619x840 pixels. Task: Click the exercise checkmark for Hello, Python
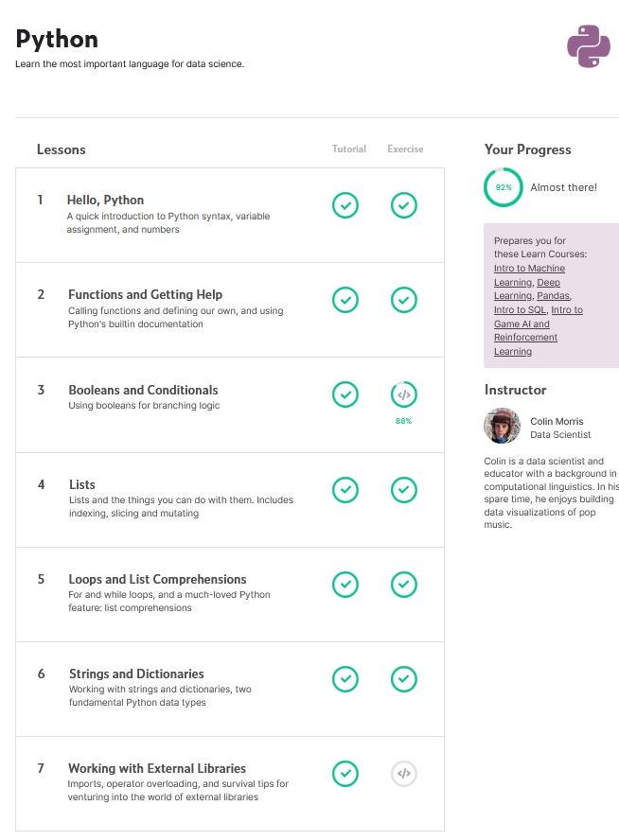[x=404, y=205]
